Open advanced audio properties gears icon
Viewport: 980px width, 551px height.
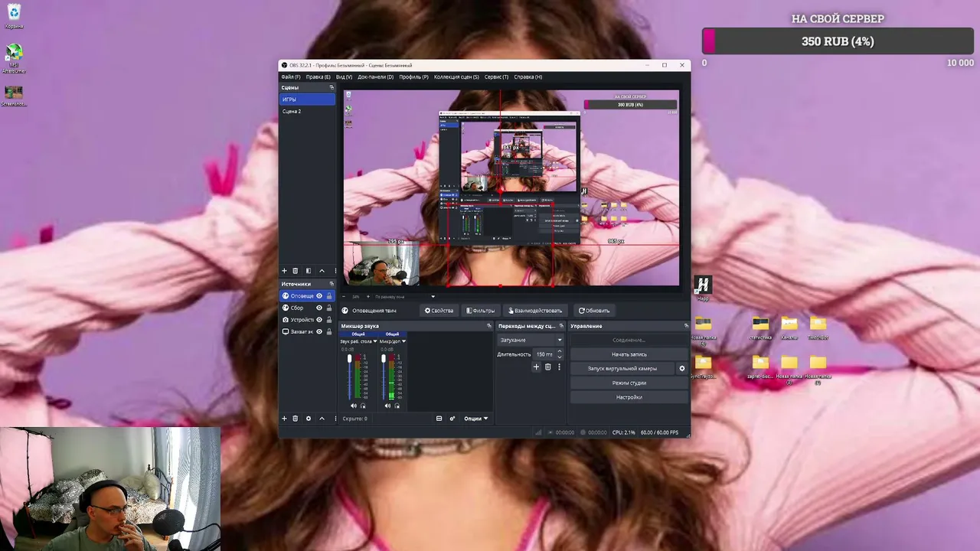pos(452,419)
